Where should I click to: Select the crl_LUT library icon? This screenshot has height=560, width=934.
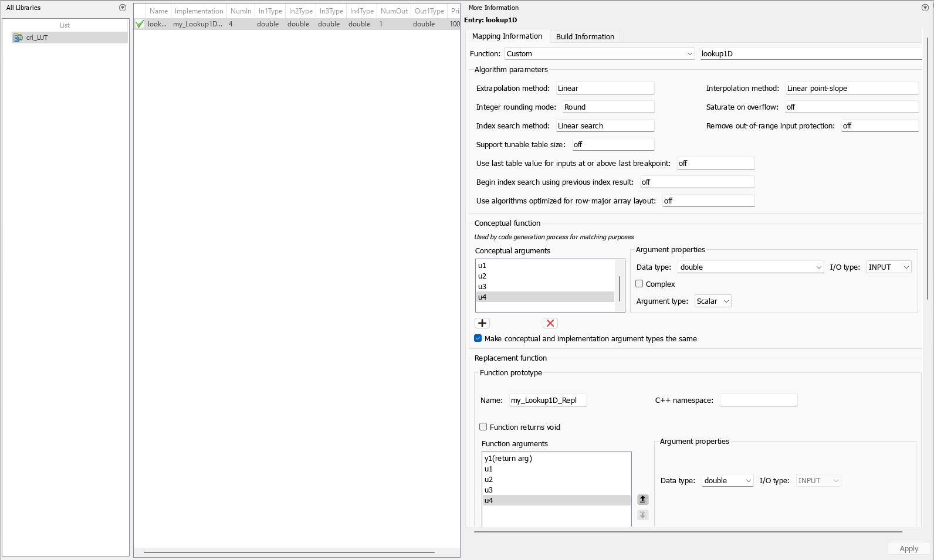tap(18, 38)
